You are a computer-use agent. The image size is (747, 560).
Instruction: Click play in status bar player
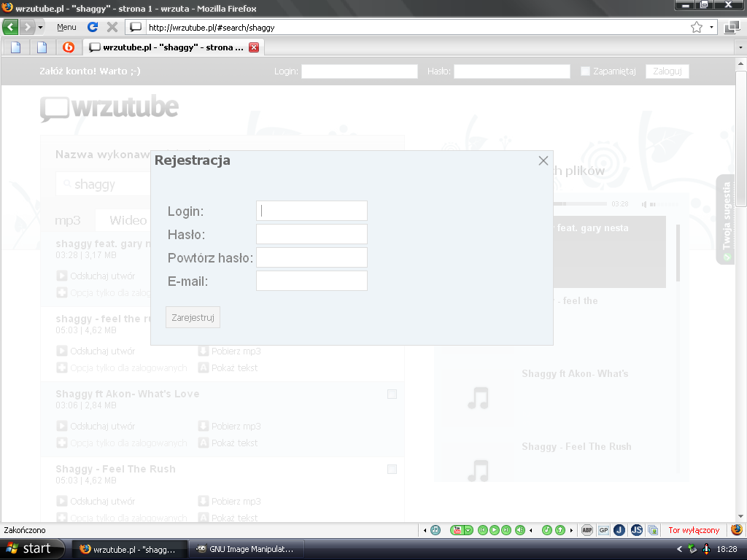coord(495,530)
